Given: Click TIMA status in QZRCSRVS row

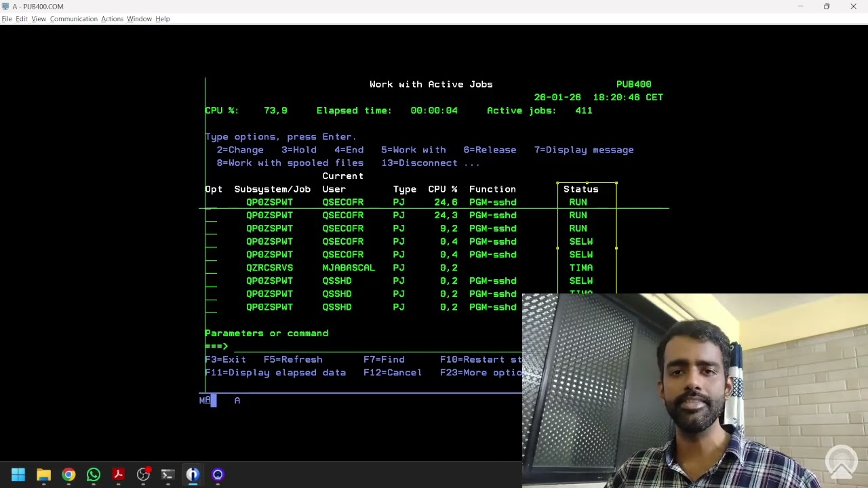Looking at the screenshot, I should click(x=581, y=268).
